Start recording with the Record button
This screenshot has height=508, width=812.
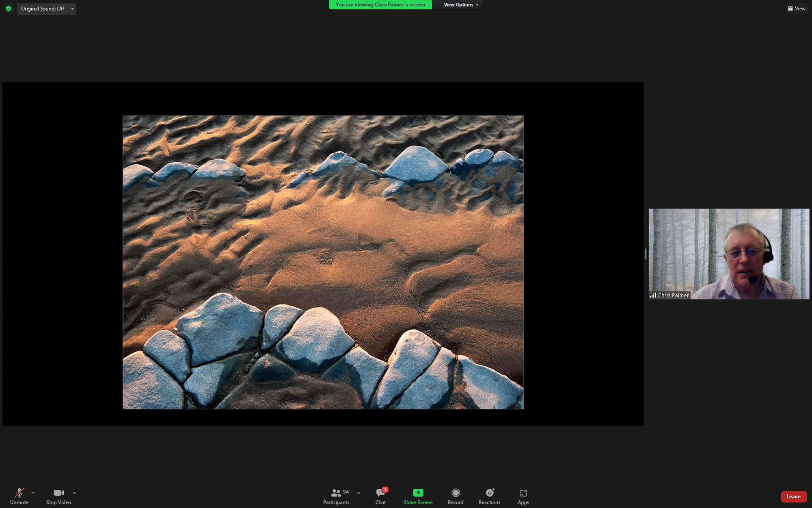click(456, 496)
